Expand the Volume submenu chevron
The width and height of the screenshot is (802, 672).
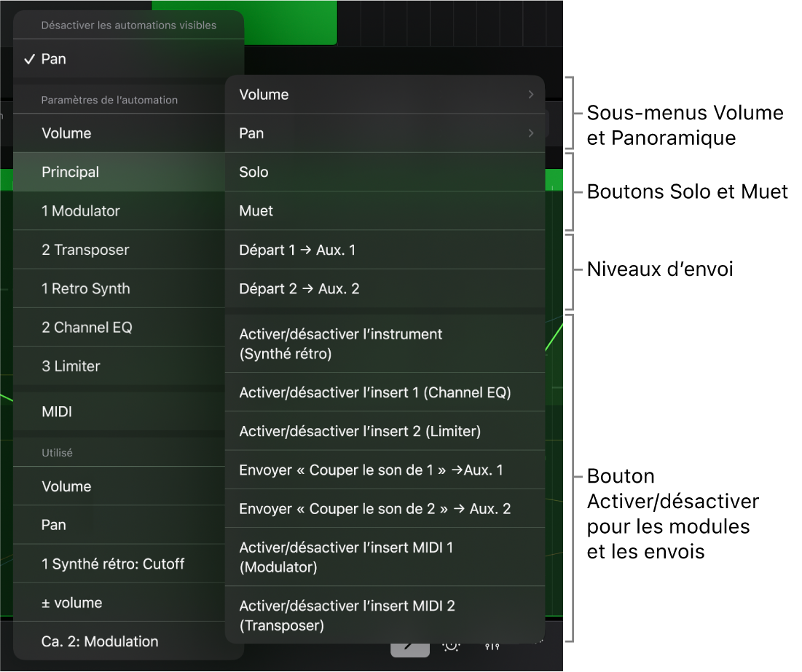point(531,94)
